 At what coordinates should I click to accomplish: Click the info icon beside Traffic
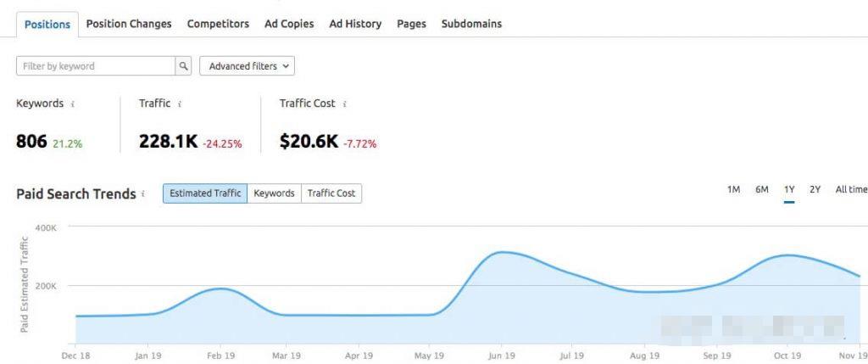point(180,104)
